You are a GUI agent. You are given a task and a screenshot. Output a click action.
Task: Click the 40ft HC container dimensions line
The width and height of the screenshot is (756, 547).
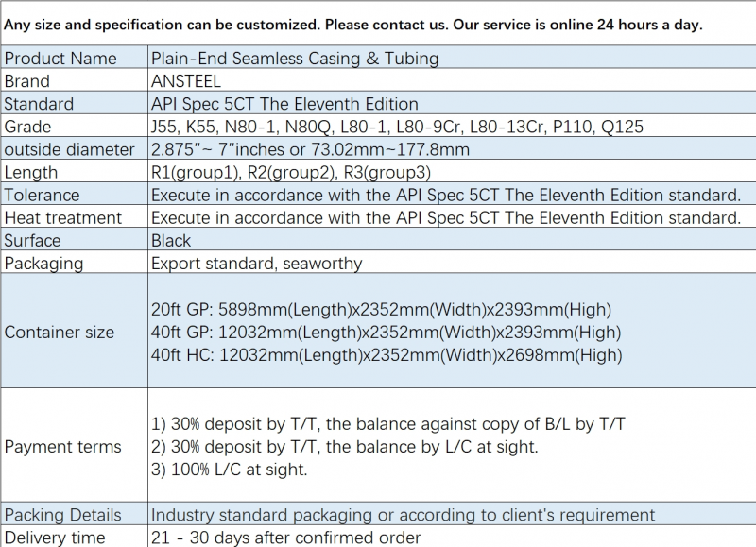click(x=387, y=355)
